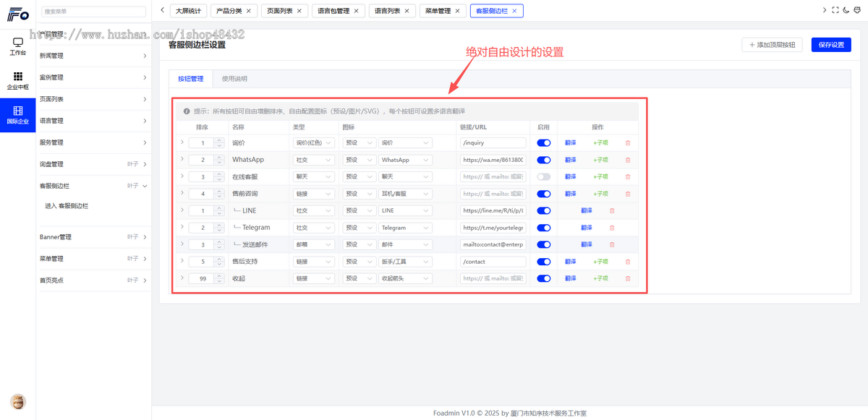This screenshot has height=420, width=868.
Task: Increase the 收起 row sort order
Action: (219, 275)
